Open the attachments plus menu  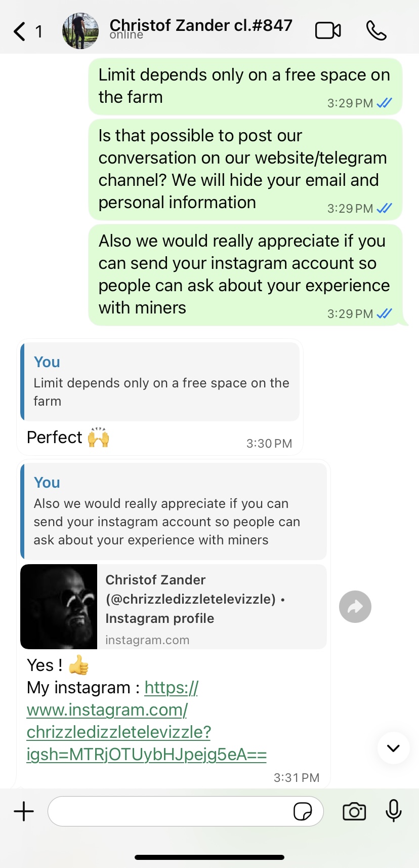24,811
